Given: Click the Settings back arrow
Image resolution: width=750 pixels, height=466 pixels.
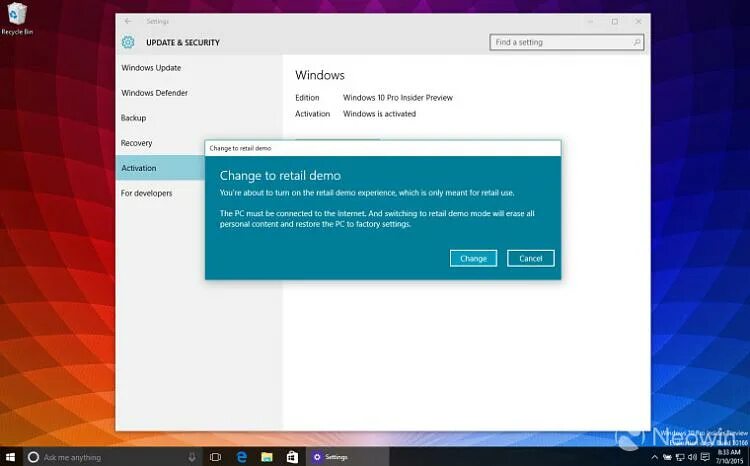Looking at the screenshot, I should [x=128, y=21].
